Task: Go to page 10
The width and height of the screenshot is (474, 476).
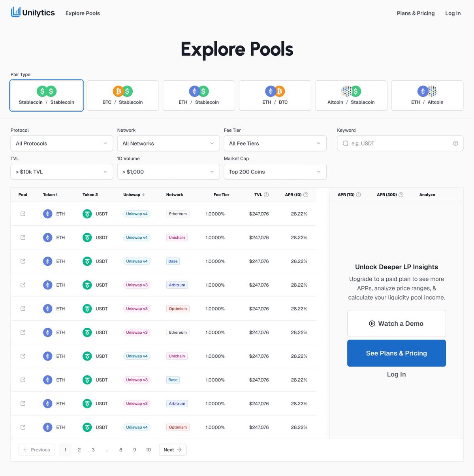Action: [x=149, y=450]
